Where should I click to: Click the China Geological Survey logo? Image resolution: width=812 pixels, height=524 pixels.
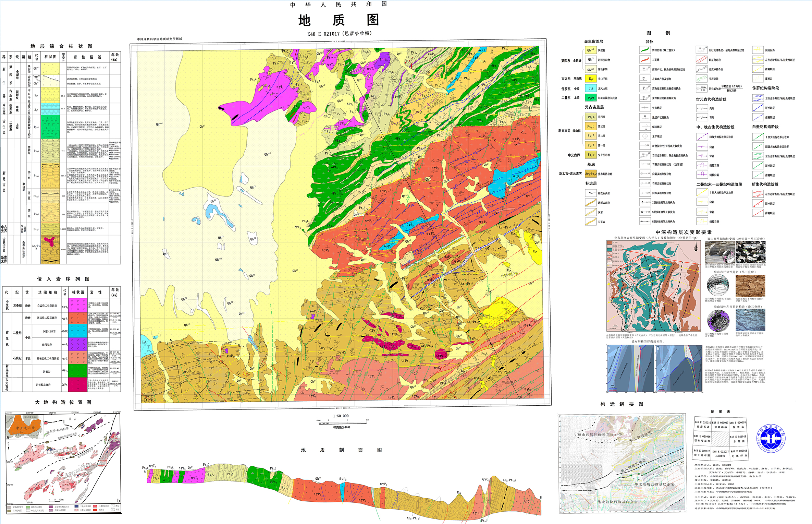(771, 438)
